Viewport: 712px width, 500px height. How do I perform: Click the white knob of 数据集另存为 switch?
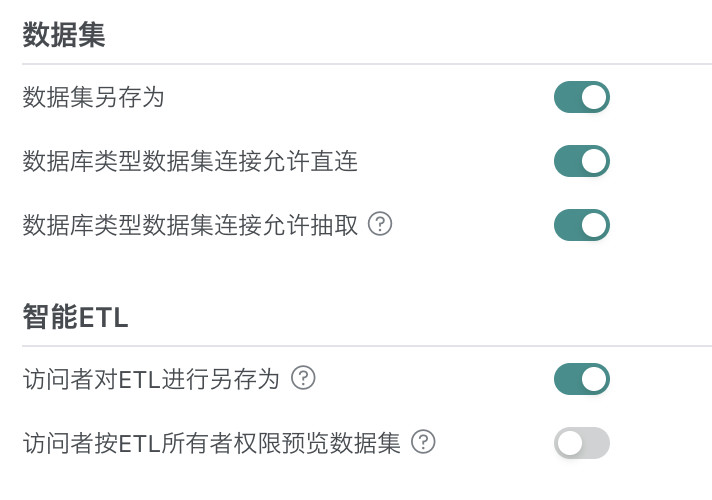point(594,97)
